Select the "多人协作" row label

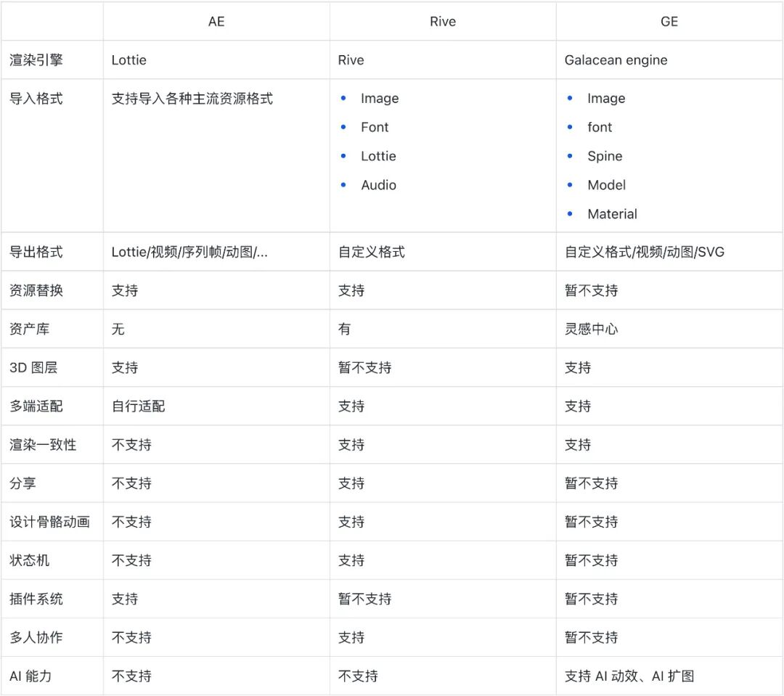pyautogui.click(x=36, y=637)
